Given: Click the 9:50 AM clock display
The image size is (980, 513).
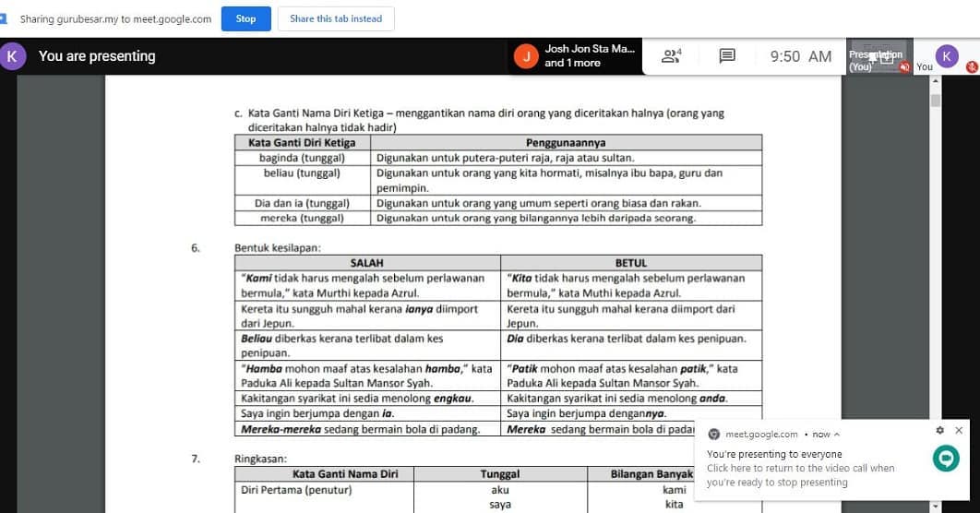Looking at the screenshot, I should pyautogui.click(x=801, y=56).
